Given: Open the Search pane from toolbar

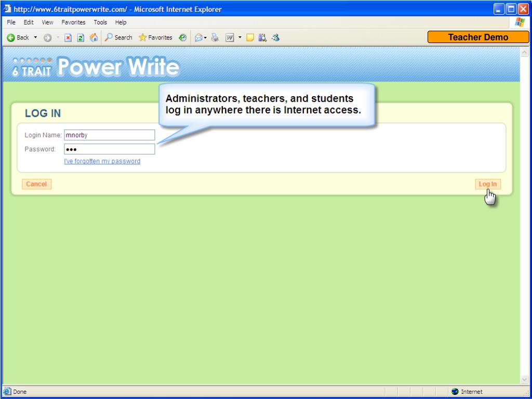Looking at the screenshot, I should (x=118, y=37).
